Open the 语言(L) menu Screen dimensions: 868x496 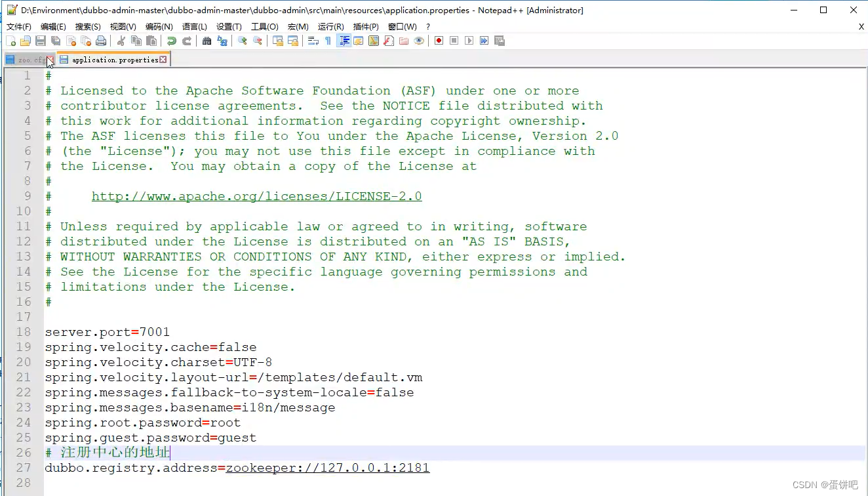click(194, 27)
